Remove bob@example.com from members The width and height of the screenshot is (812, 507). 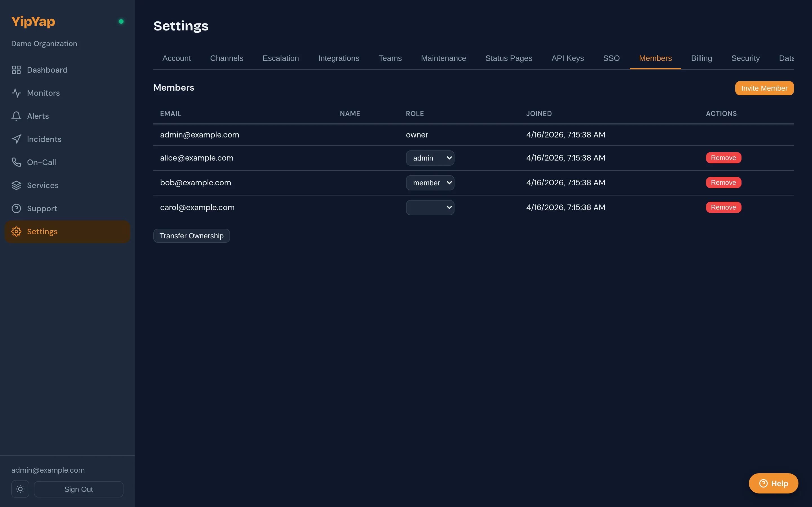coord(723,183)
